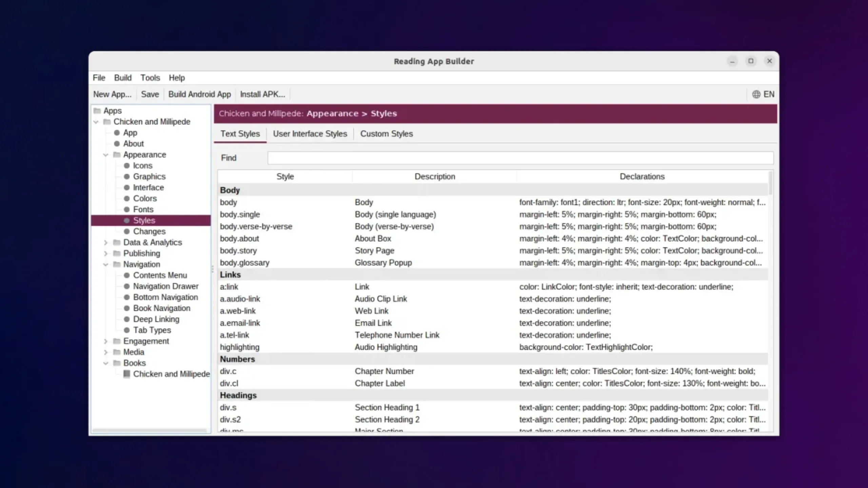Open Navigation Drawer in the tree
This screenshot has width=868, height=488.
166,286
